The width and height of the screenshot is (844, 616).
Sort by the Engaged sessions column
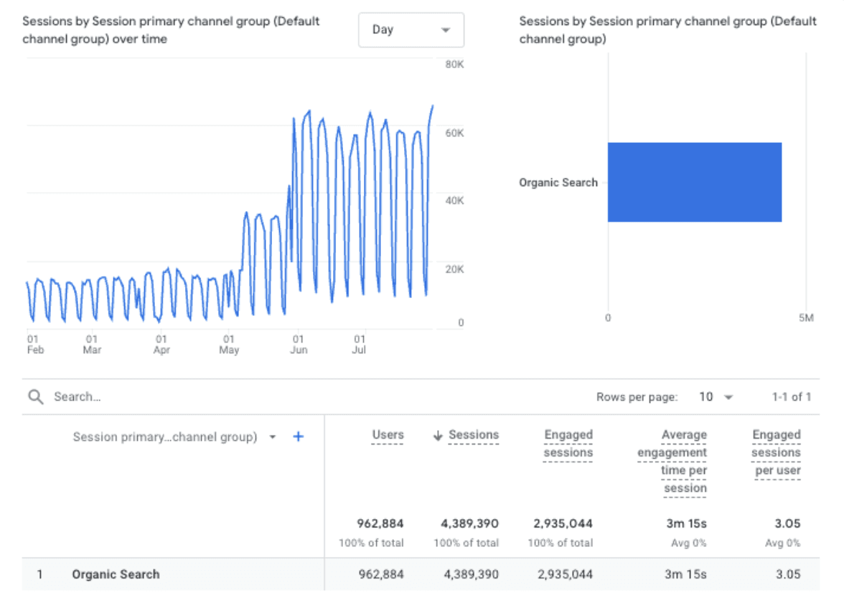(x=568, y=443)
